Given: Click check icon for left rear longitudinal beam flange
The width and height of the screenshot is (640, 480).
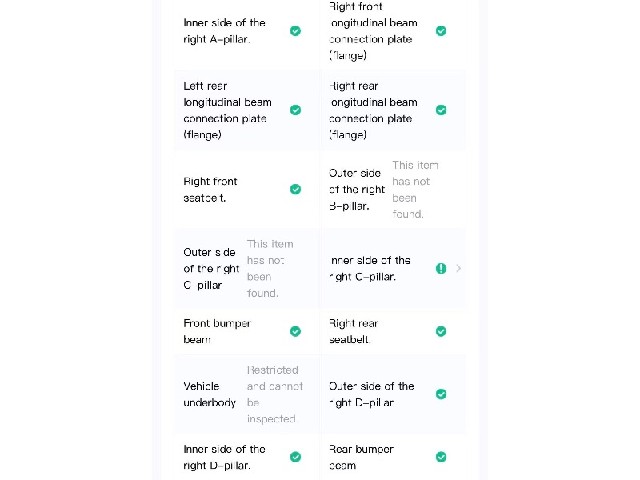Looking at the screenshot, I should pyautogui.click(x=296, y=110).
